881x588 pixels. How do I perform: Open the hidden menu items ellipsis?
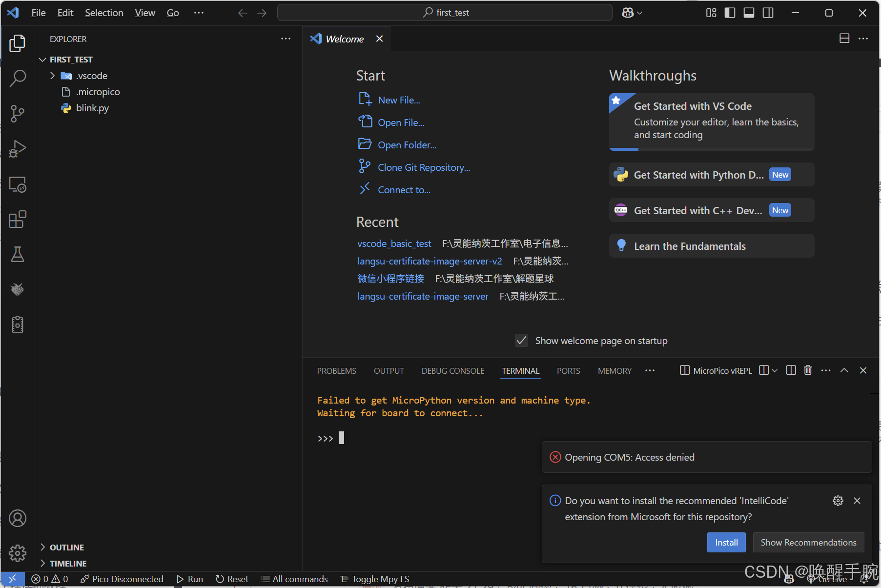point(198,13)
